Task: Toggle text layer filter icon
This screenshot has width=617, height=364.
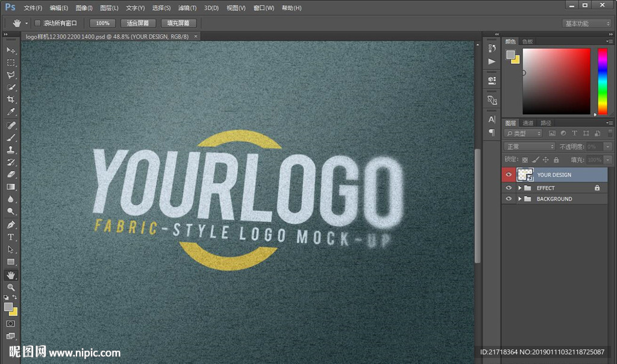Action: pyautogui.click(x=574, y=133)
